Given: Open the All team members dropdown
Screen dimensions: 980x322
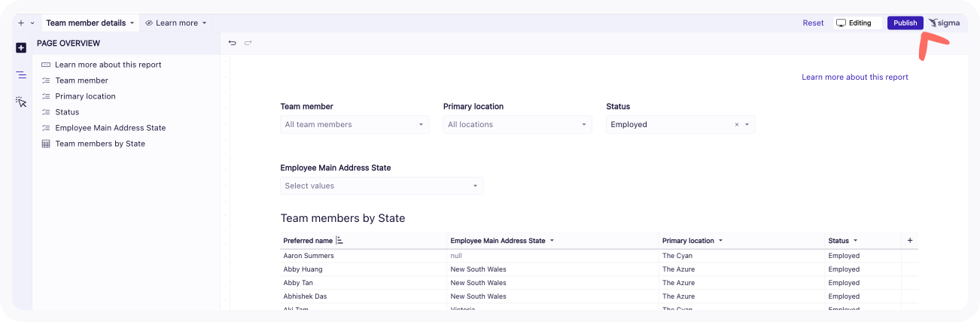Looking at the screenshot, I should coord(355,125).
